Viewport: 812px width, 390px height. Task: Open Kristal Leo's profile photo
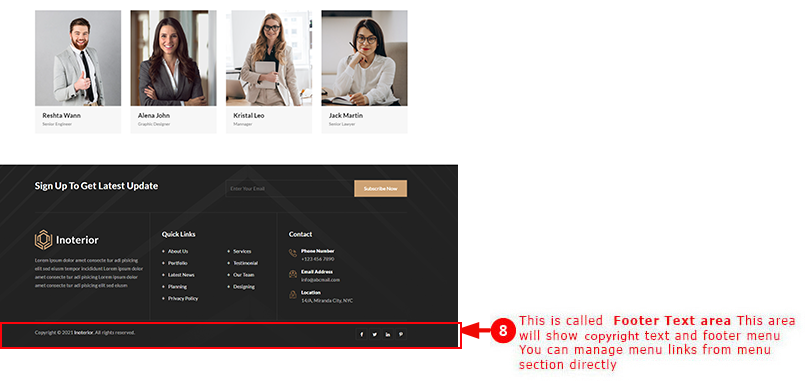click(x=269, y=58)
